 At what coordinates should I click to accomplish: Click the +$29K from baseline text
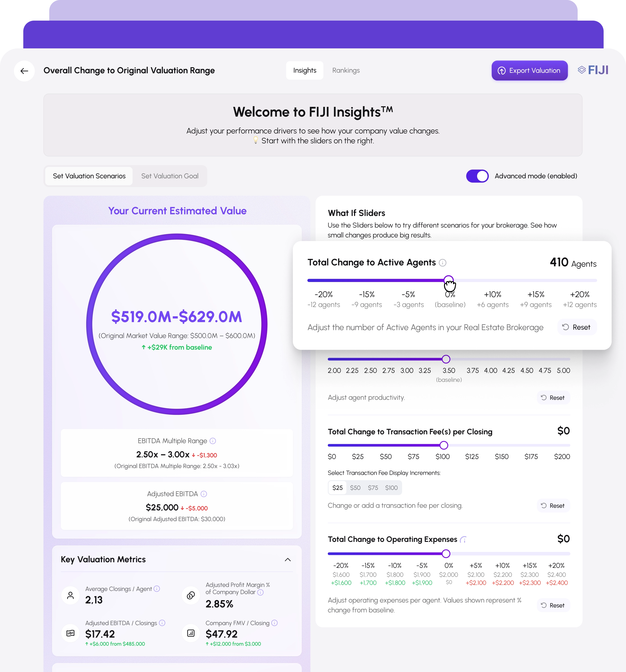(x=177, y=347)
